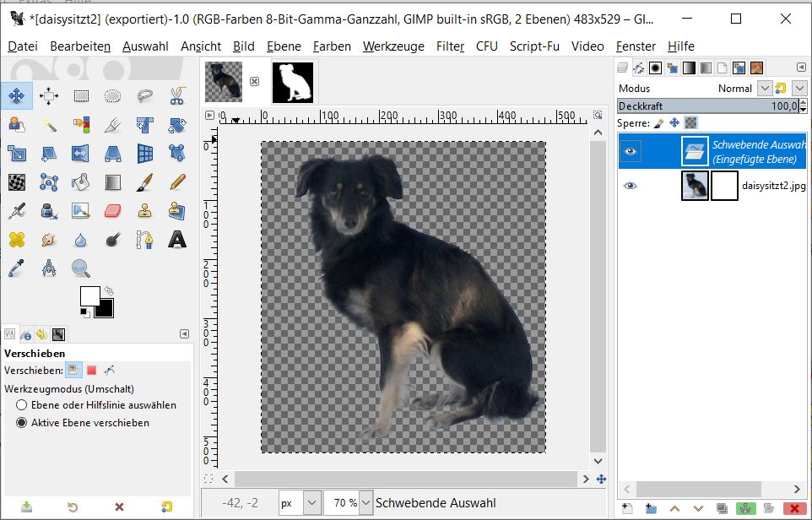This screenshot has height=520, width=812.
Task: Select the Bucket Fill tool
Action: click(x=81, y=182)
